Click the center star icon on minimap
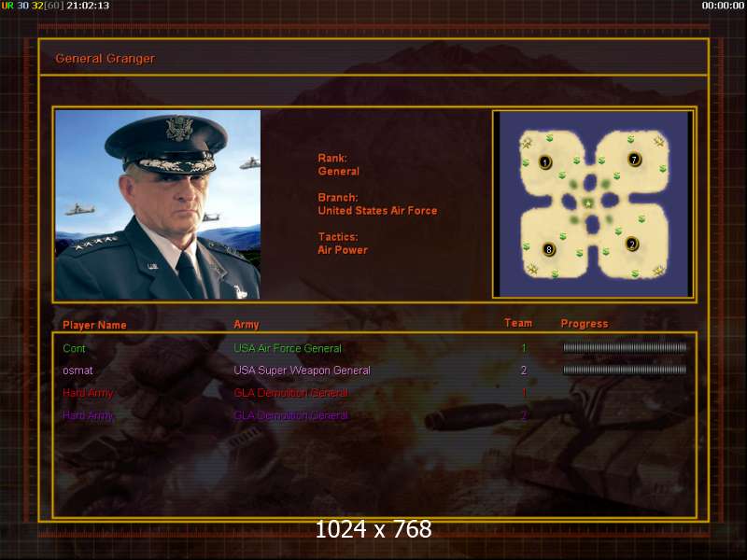747x560 pixels. (589, 203)
